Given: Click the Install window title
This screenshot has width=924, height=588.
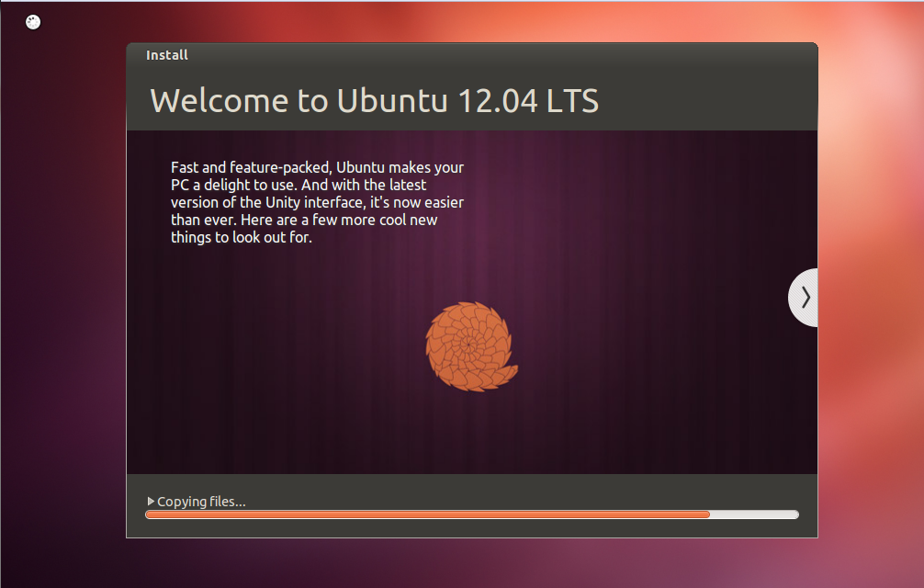Looking at the screenshot, I should pos(167,55).
